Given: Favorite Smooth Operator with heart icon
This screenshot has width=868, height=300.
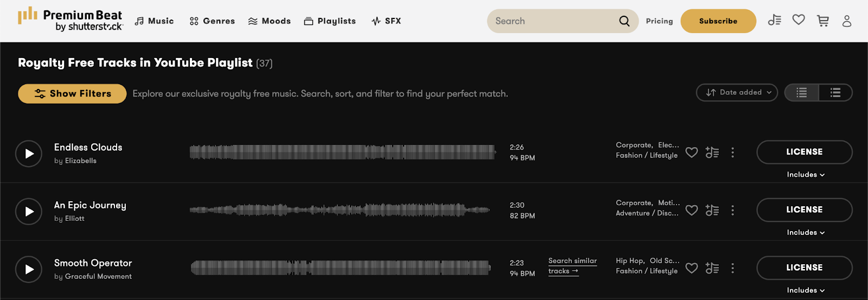Looking at the screenshot, I should coord(692,268).
